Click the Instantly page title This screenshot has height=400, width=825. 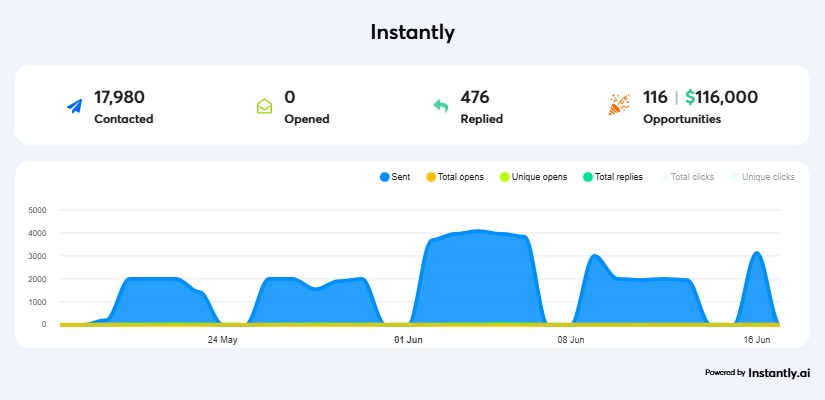pos(412,33)
